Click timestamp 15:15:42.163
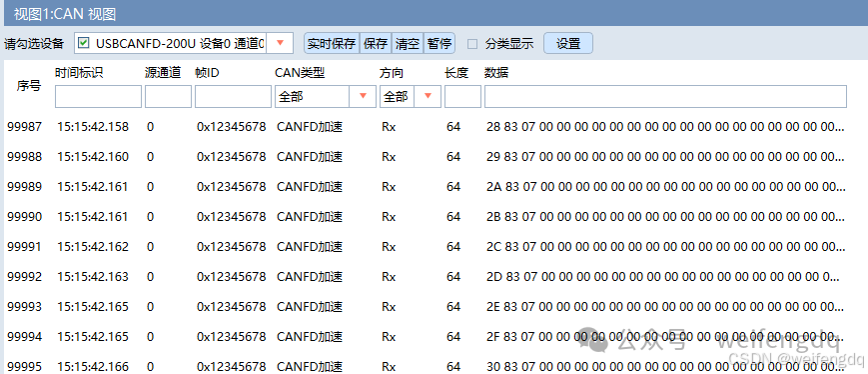Viewport: 868px width, 374px height. 93,276
